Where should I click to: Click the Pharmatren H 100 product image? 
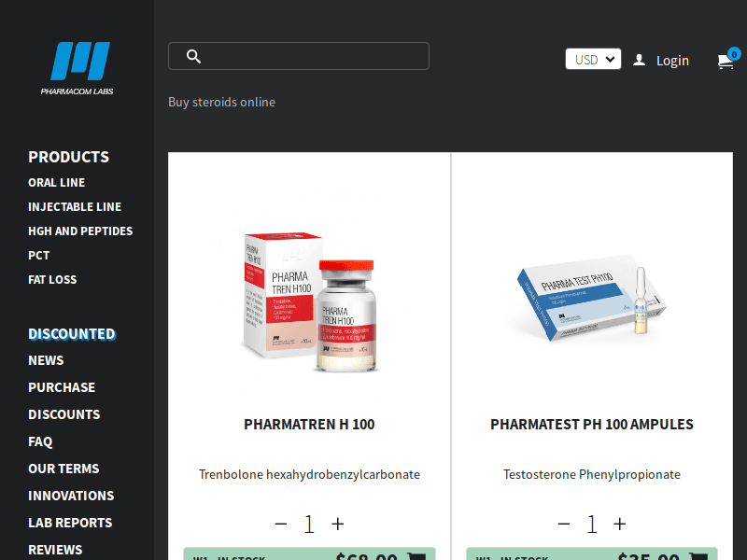[x=310, y=301]
